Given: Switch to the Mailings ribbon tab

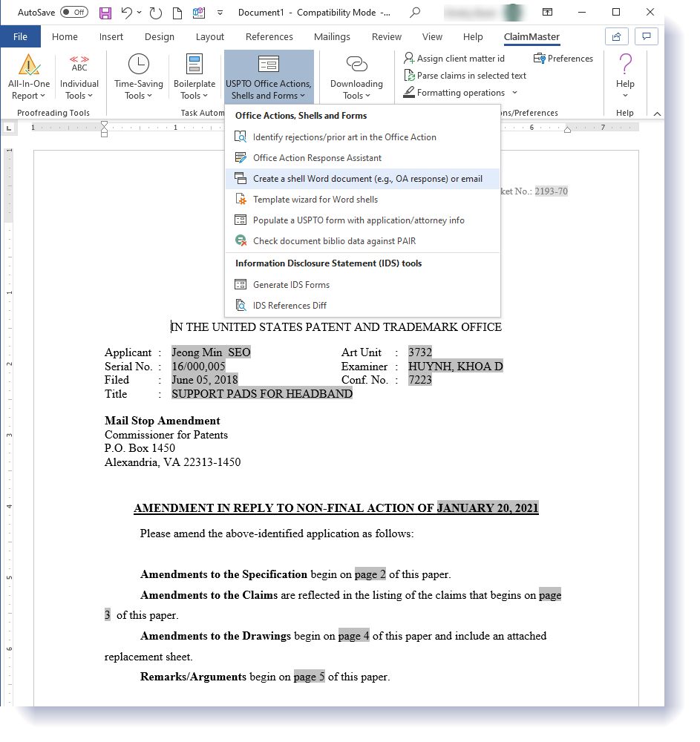Looking at the screenshot, I should click(332, 37).
